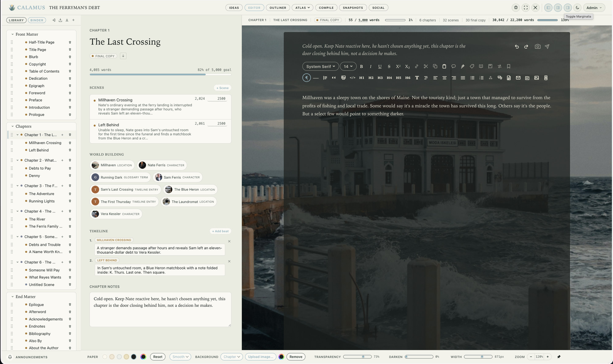This screenshot has height=364, width=613.
Task: Select the black paper color swatch
Action: coord(134,357)
